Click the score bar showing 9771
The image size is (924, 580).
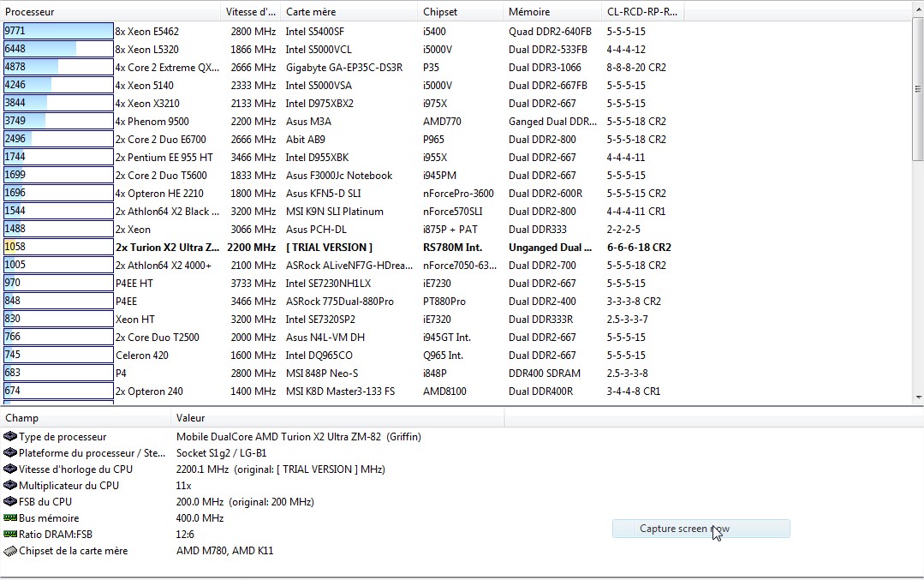(57, 31)
